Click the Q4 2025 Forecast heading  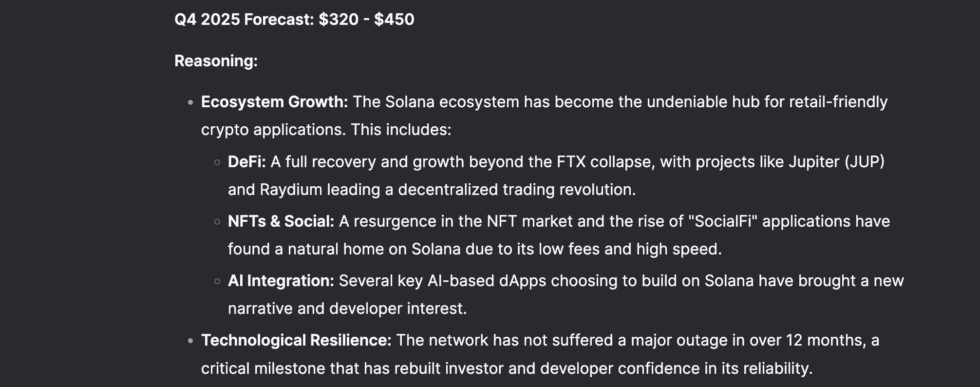pyautogui.click(x=294, y=19)
